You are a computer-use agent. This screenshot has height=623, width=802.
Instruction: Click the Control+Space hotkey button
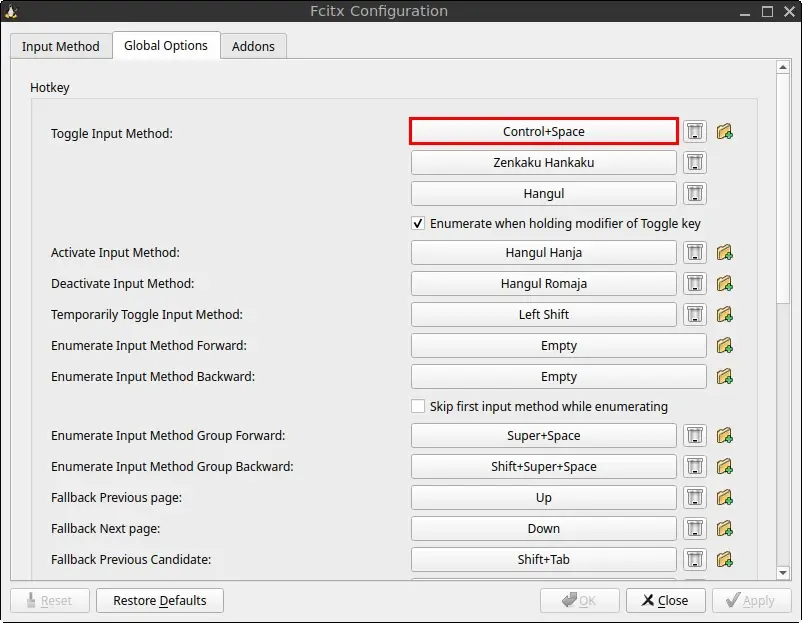coord(544,131)
